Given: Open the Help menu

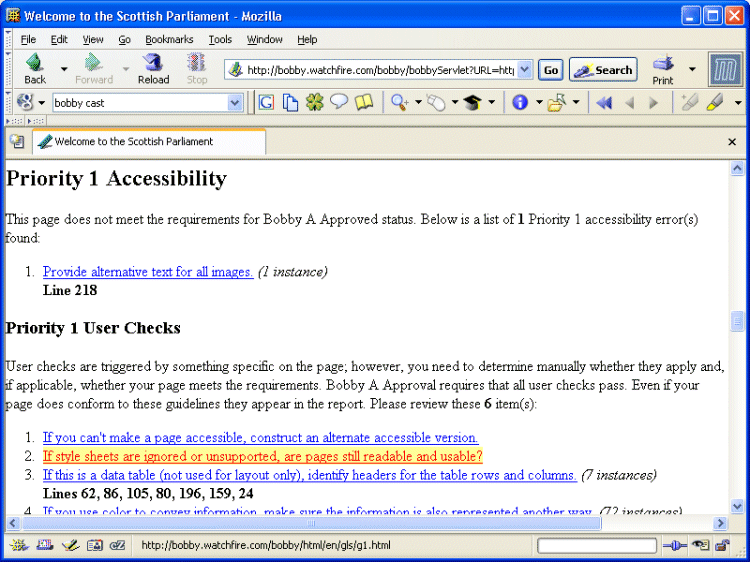Looking at the screenshot, I should [307, 40].
